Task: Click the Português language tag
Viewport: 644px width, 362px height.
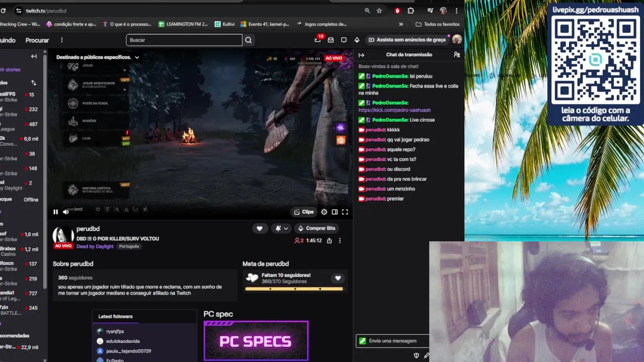Action: 129,246
